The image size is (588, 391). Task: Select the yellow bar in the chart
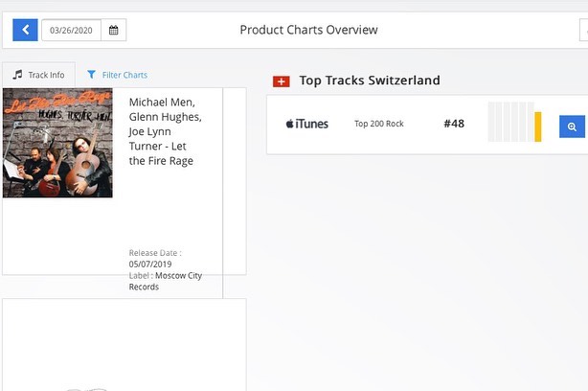[538, 126]
